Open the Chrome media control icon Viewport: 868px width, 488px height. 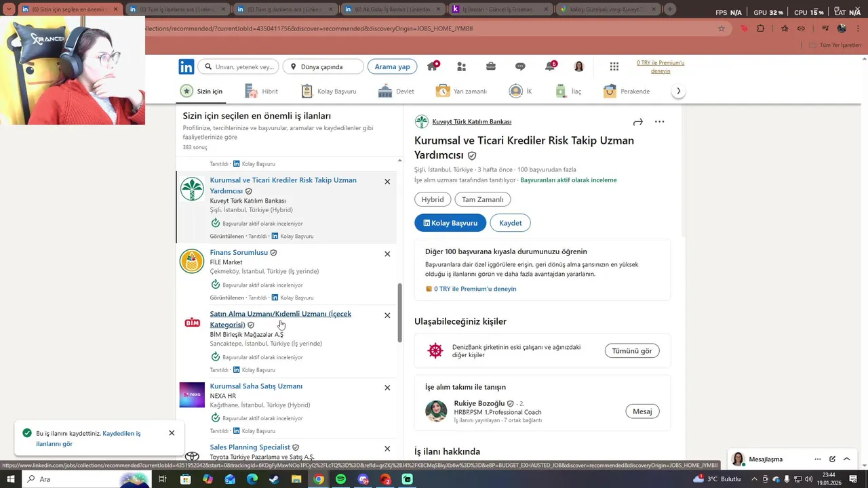tap(825, 28)
